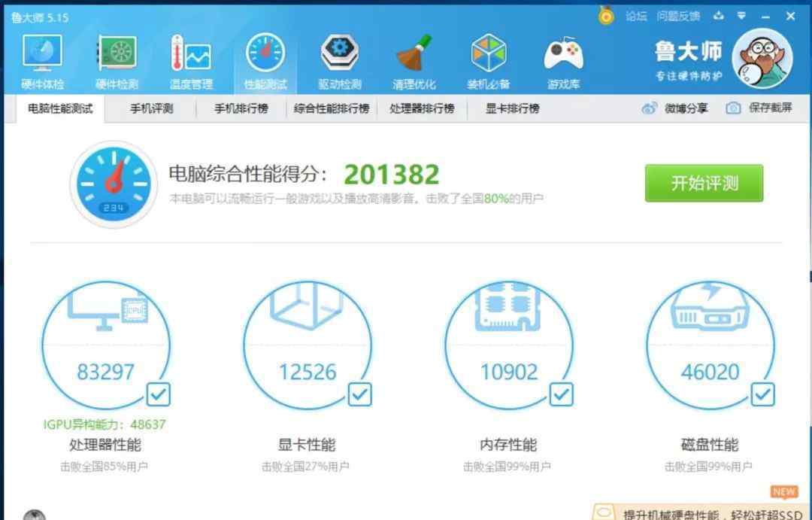Click the 鲁大师 5.15 window title

point(40,17)
